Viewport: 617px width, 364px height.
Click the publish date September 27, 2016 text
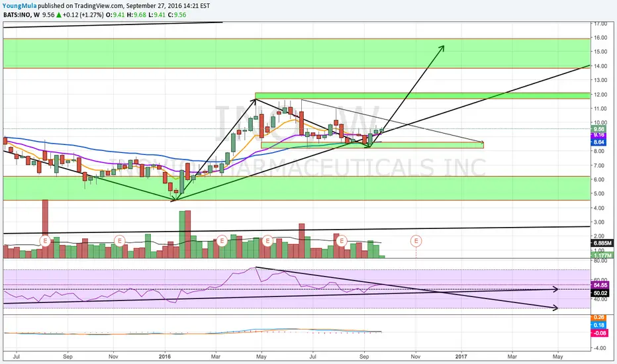coord(155,6)
